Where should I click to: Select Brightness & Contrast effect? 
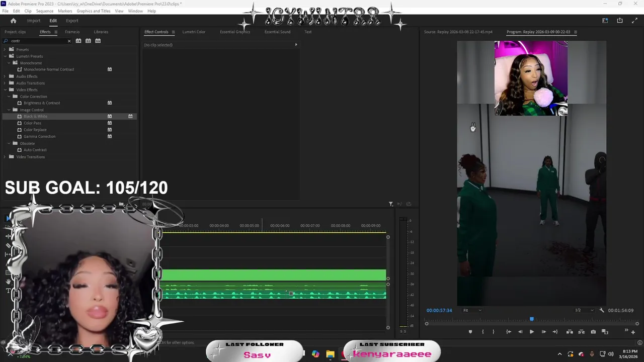42,103
